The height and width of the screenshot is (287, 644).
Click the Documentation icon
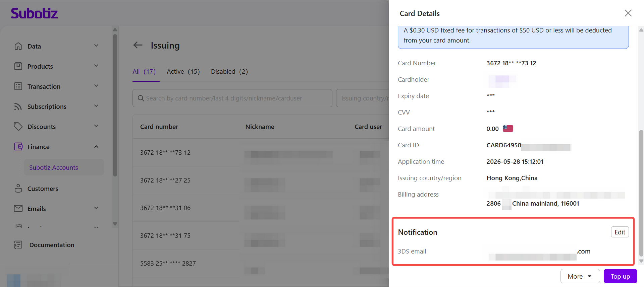click(18, 245)
